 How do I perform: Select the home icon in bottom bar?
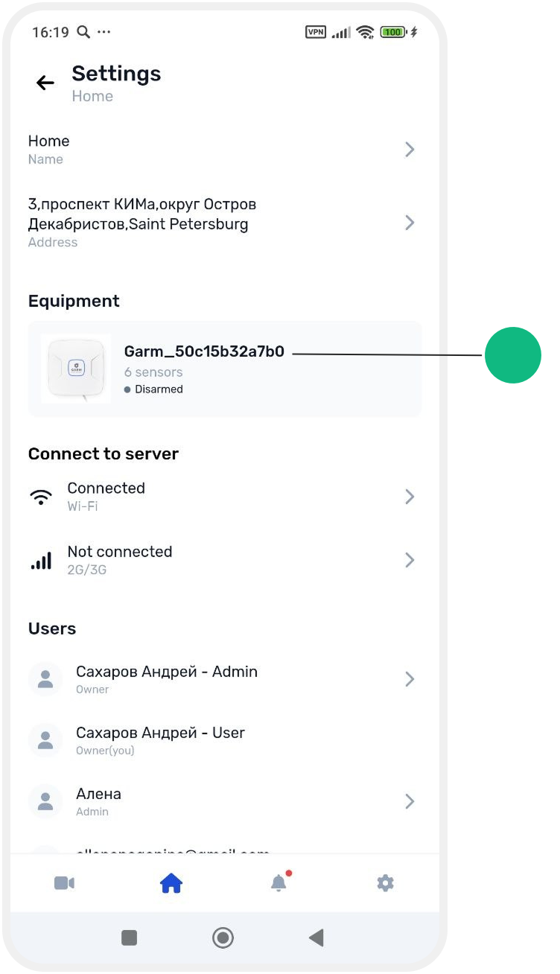pyautogui.click(x=171, y=883)
